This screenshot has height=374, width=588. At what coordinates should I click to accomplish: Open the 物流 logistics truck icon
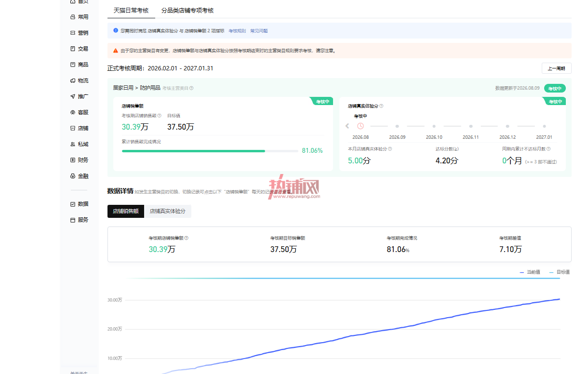pyautogui.click(x=73, y=80)
